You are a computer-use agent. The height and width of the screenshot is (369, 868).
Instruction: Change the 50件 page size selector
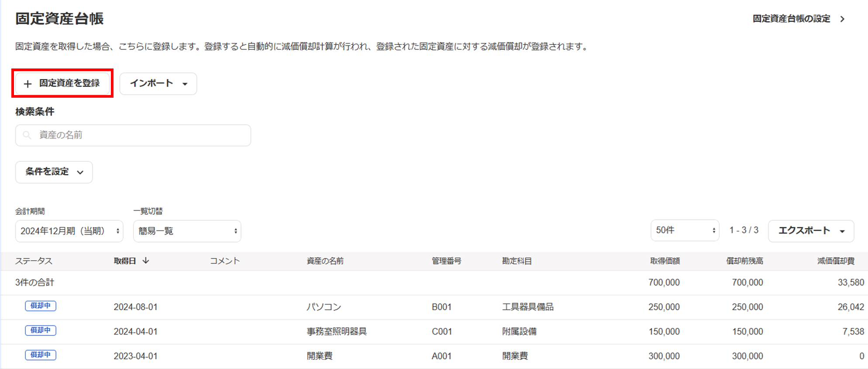(x=684, y=230)
